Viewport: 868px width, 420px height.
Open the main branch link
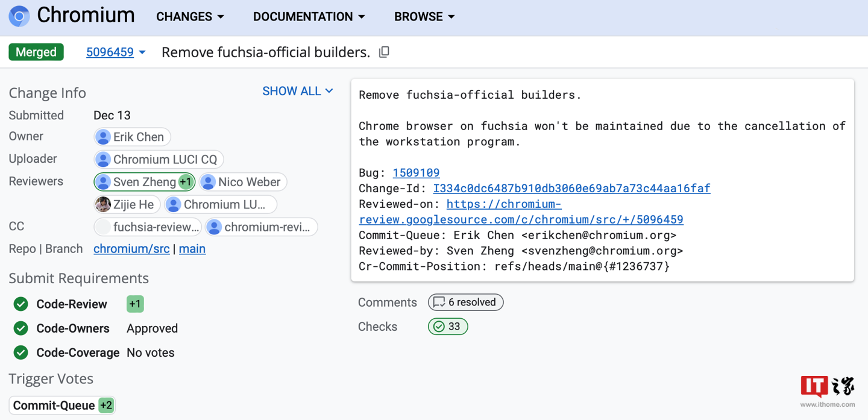point(192,249)
